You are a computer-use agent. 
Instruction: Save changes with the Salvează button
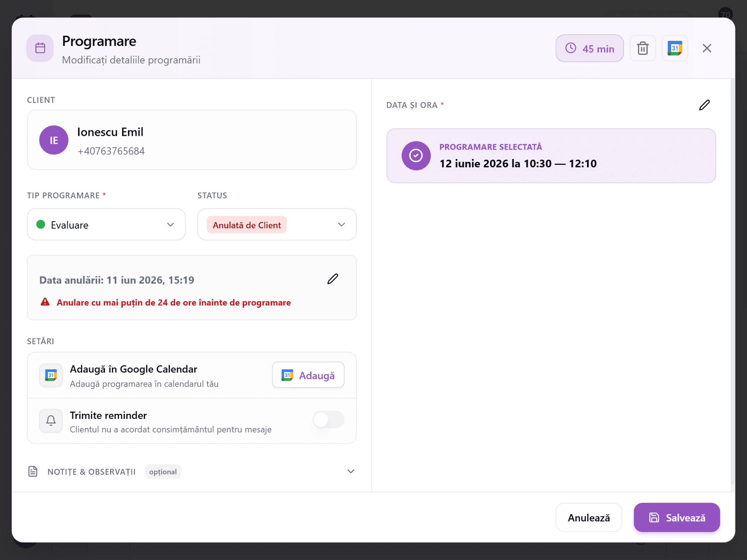pos(677,518)
